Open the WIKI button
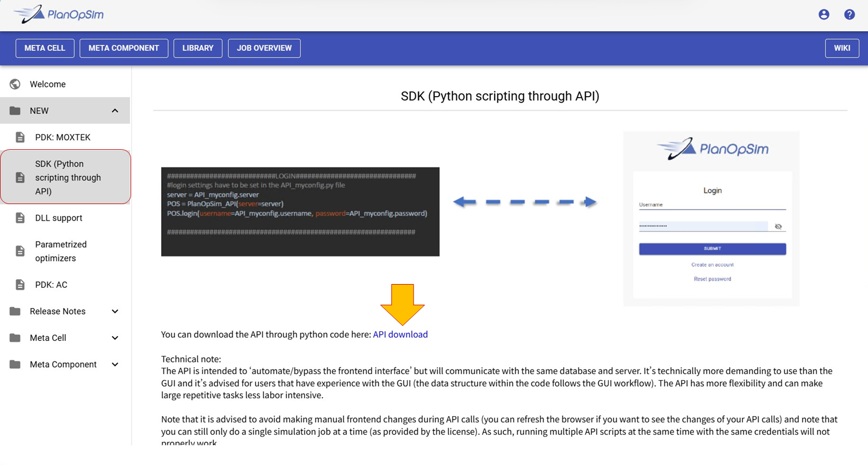 coord(842,48)
